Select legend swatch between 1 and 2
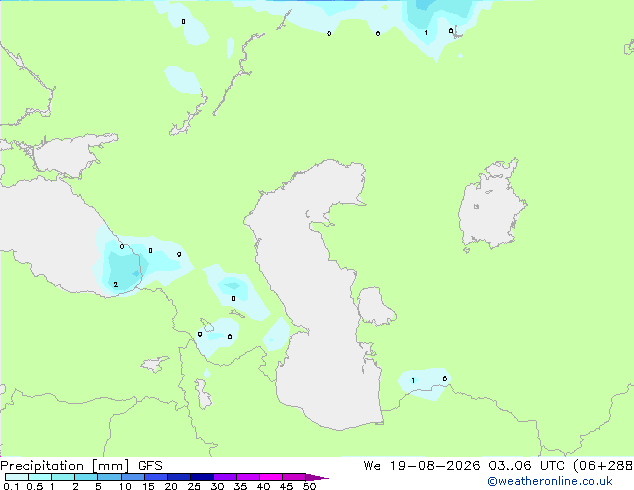The image size is (634, 490). pos(63,477)
